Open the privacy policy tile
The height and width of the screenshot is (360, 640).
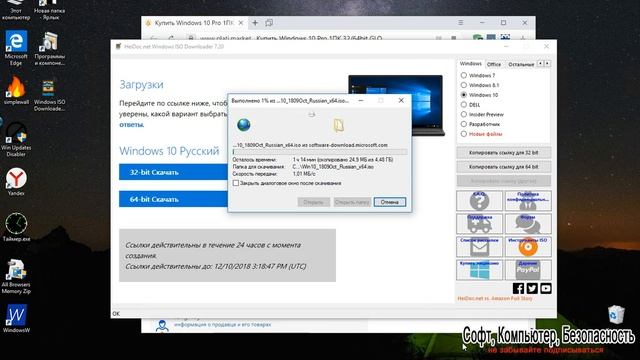click(528, 200)
